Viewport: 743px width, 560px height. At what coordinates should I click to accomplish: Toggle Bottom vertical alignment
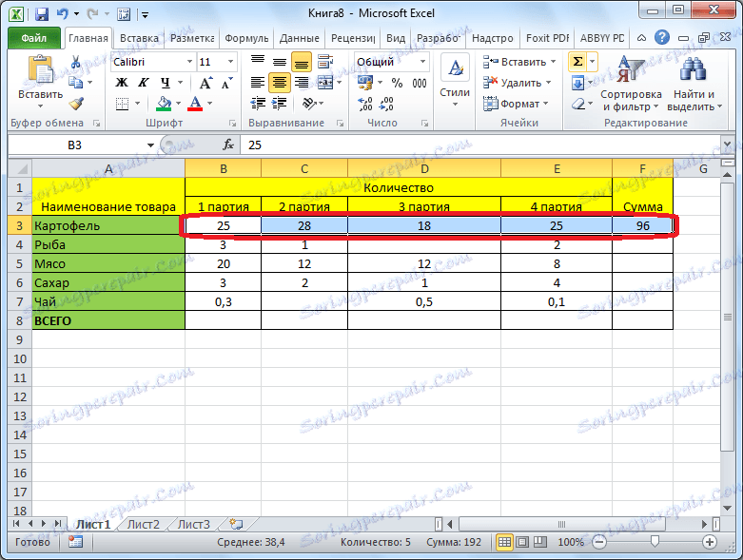coord(302,62)
